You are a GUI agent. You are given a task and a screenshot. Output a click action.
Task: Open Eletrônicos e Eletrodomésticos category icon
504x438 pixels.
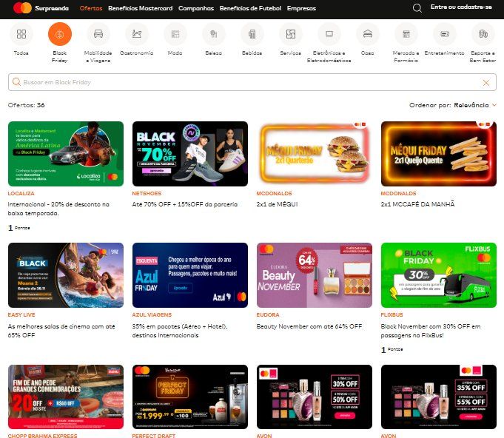329,34
